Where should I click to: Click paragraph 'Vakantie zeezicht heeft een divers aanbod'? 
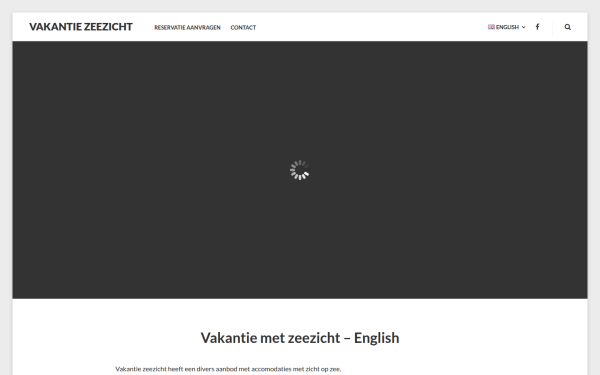228,369
